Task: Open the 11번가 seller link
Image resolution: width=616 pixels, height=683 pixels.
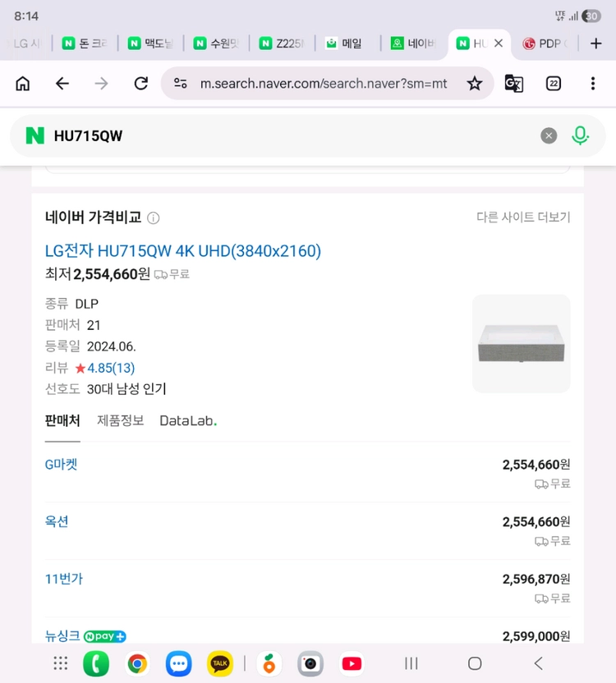Action: point(63,580)
